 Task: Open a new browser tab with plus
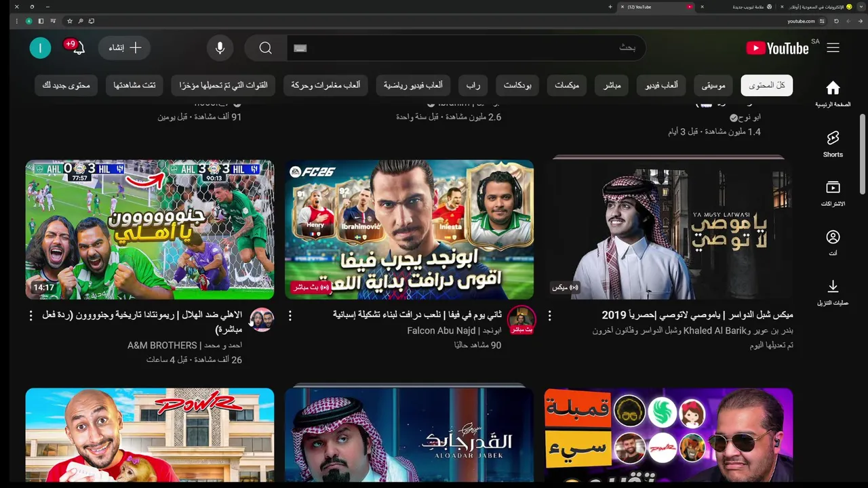pyautogui.click(x=610, y=7)
